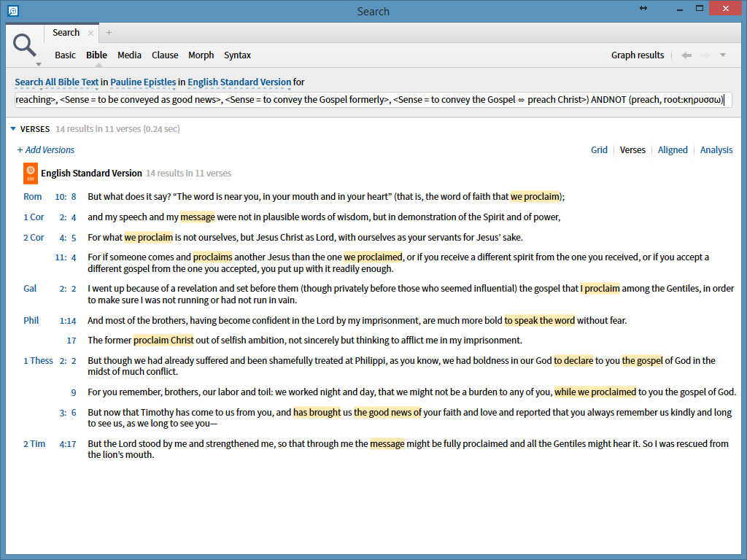The height and width of the screenshot is (560, 747).
Task: Click highlighted 'has brought' in 1 Thess 3:6
Action: 317,413
